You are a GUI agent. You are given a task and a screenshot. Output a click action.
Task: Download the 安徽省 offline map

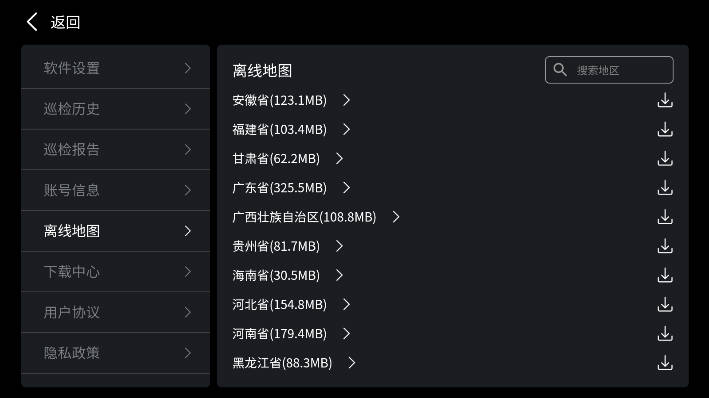pyautogui.click(x=665, y=100)
